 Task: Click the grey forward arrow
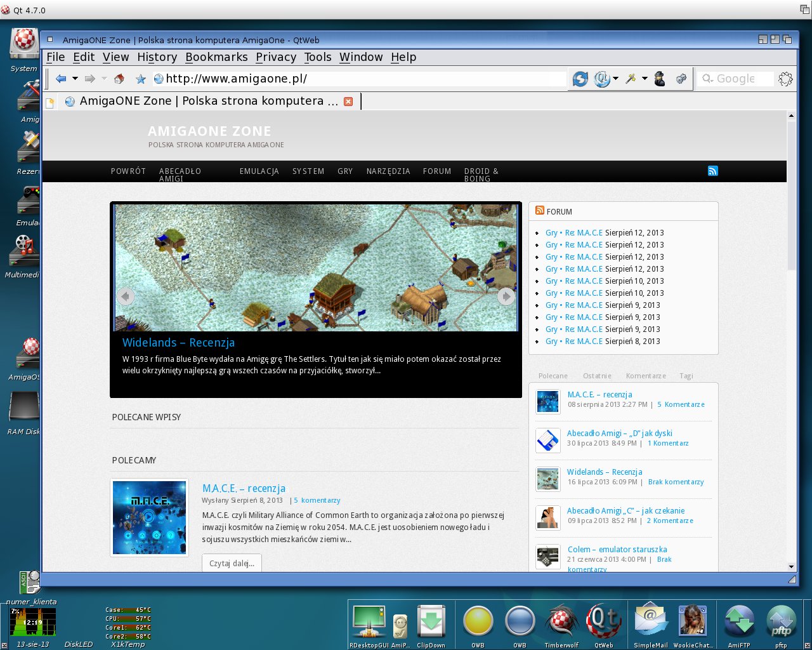point(90,79)
